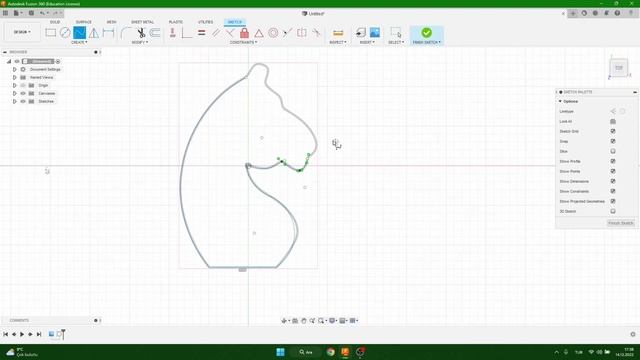Select the Mirror sketch tool
Image resolution: width=640 pixels, height=360 pixels.
[94, 33]
